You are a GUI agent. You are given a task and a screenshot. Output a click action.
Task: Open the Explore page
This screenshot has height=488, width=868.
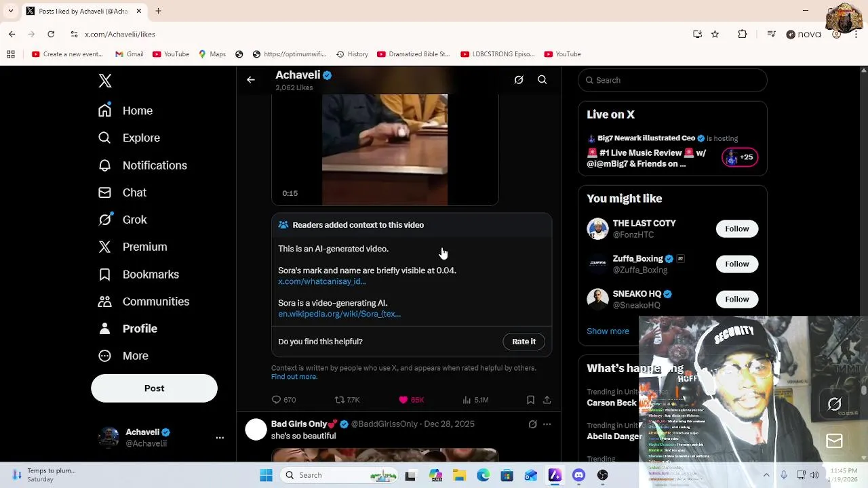[129, 138]
